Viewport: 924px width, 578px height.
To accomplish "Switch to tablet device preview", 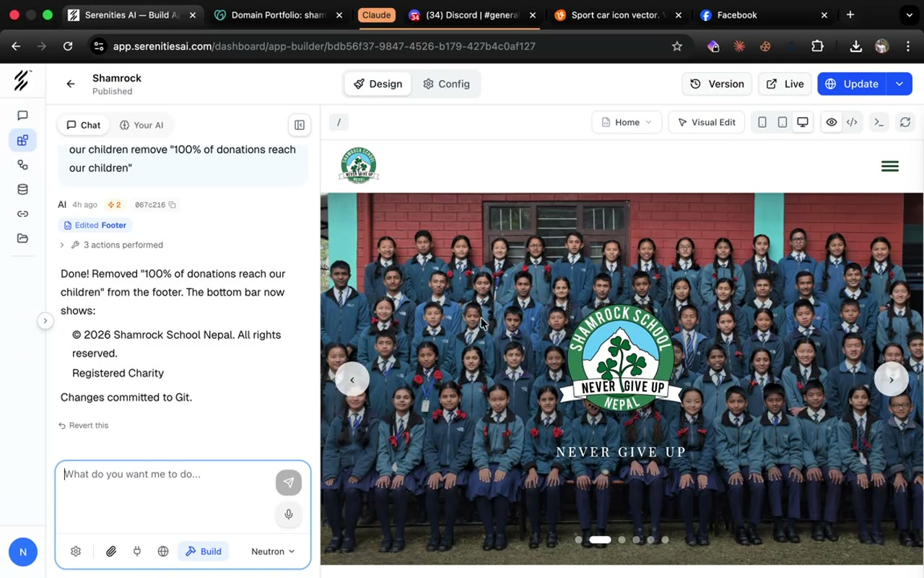I will tap(783, 122).
